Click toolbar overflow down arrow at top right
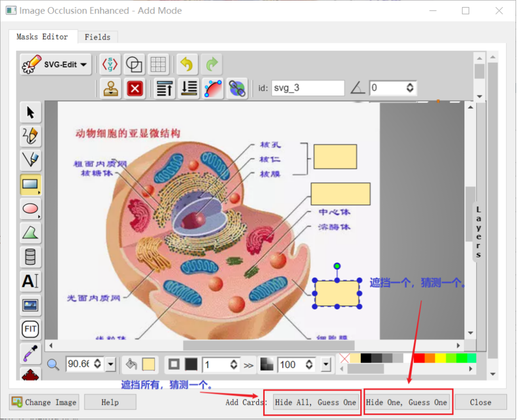The width and height of the screenshot is (517, 420). point(480,96)
